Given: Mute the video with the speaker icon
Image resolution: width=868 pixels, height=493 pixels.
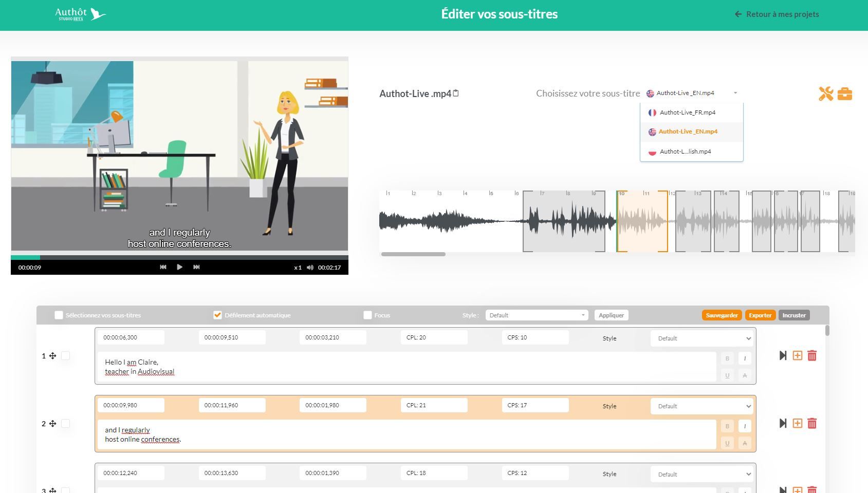Looking at the screenshot, I should (310, 268).
